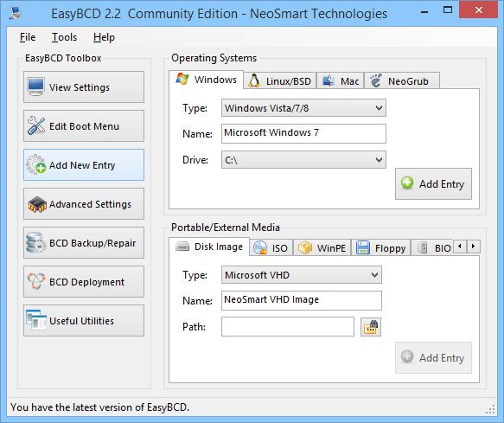Click Add Entry text in Operating Systems
Screen dimensions: 504x423
[x=442, y=184]
